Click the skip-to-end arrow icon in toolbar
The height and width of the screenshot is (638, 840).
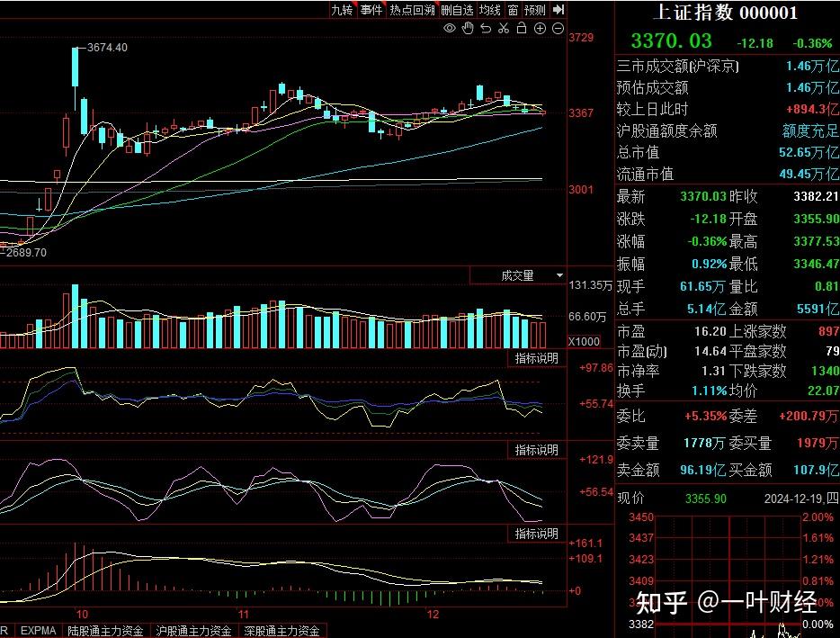(559, 10)
